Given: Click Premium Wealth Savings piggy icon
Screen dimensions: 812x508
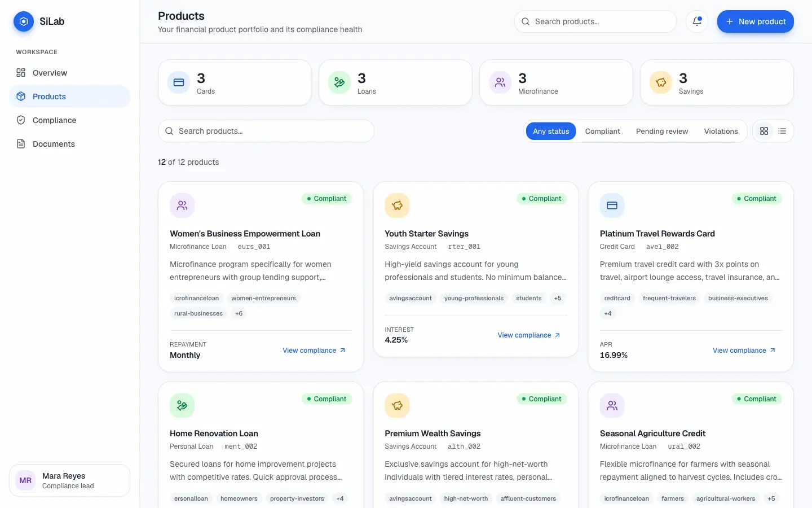Looking at the screenshot, I should 397,405.
